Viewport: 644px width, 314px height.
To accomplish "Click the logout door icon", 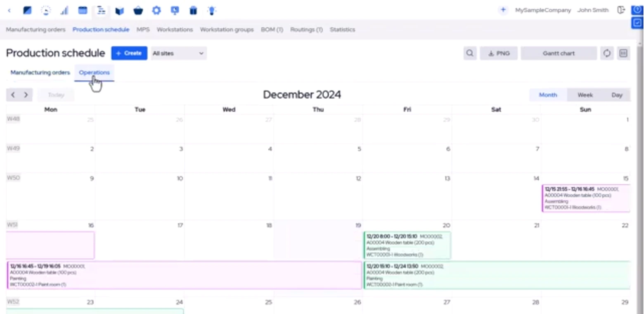I will click(x=621, y=10).
